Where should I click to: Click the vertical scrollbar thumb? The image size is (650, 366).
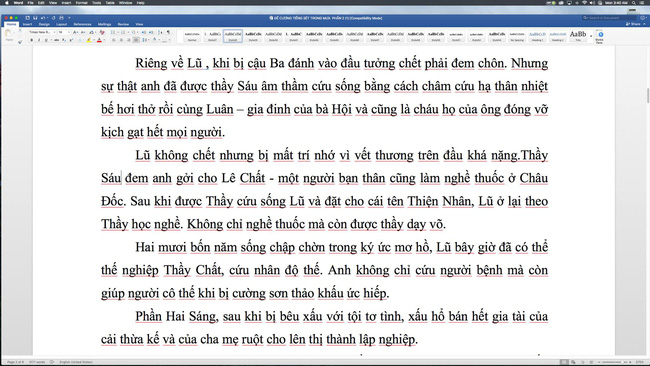648,95
